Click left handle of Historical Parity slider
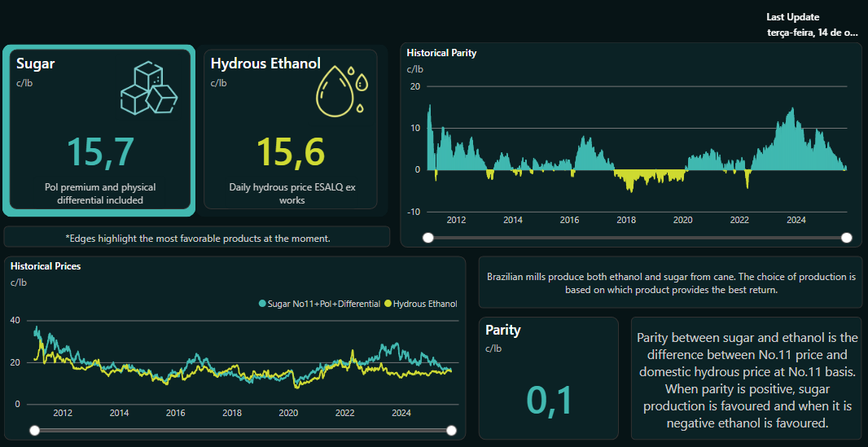The height and width of the screenshot is (447, 868). coord(428,238)
